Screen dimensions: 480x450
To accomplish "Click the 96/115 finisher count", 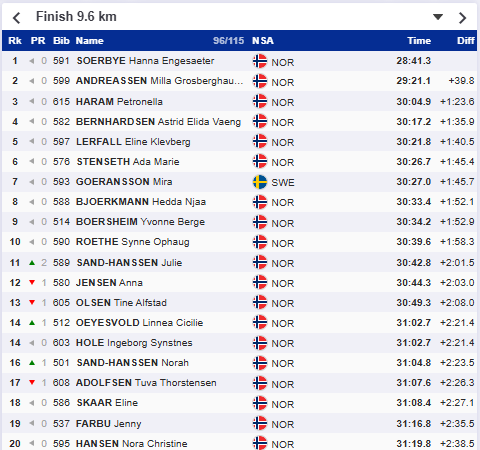I will pos(229,41).
